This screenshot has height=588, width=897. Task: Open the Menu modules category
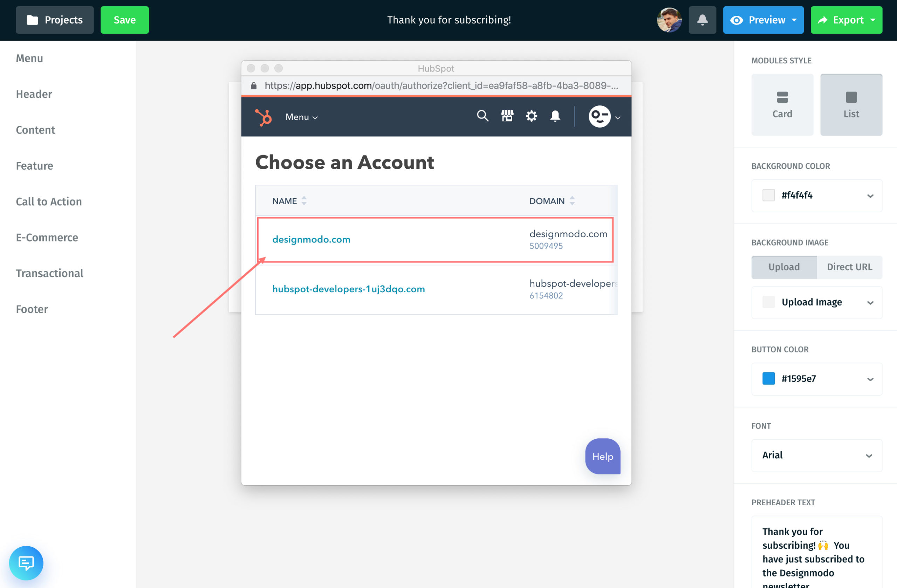(29, 59)
